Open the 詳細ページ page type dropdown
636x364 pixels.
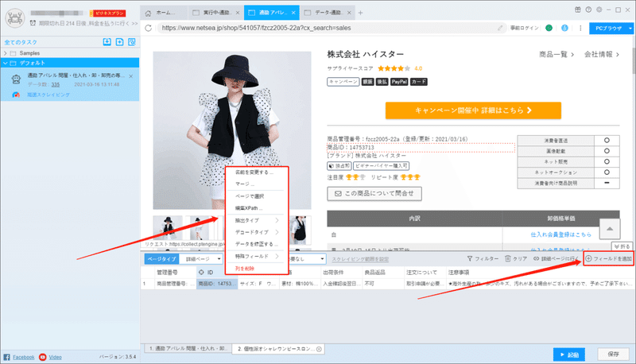(201, 258)
